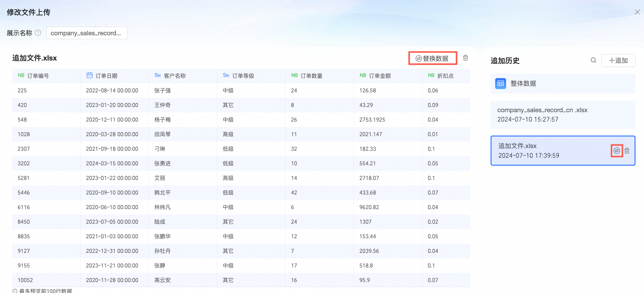Click the 十追加 button
This screenshot has height=293, width=644.
(618, 60)
